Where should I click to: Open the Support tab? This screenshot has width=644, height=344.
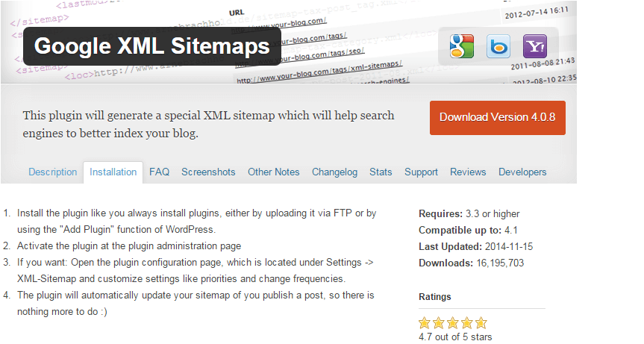421,172
